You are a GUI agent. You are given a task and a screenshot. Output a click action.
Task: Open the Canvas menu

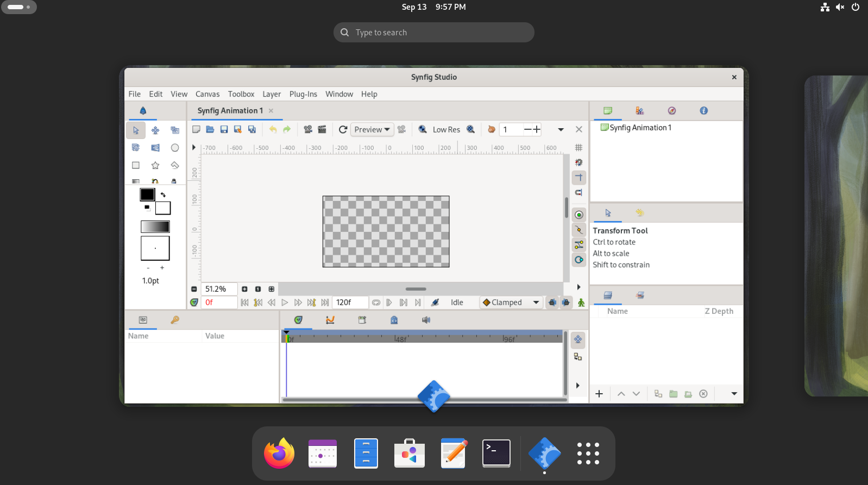click(x=207, y=94)
